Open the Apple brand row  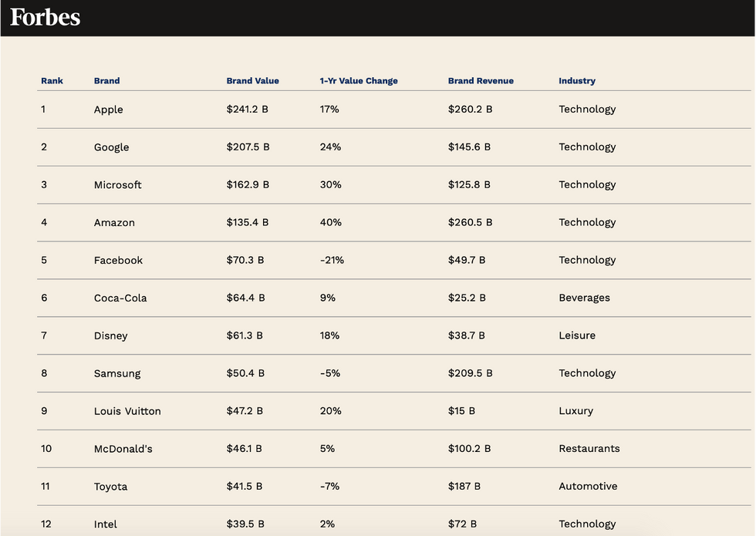point(108,110)
